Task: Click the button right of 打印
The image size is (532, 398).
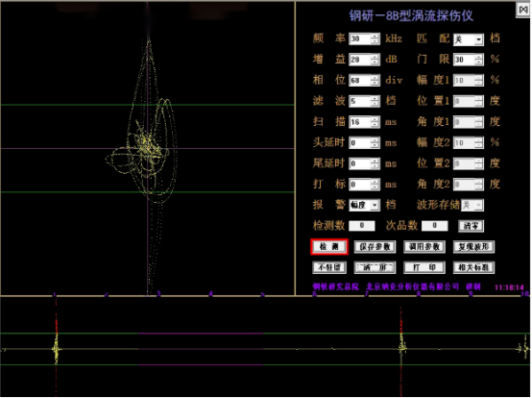Action: [x=473, y=267]
